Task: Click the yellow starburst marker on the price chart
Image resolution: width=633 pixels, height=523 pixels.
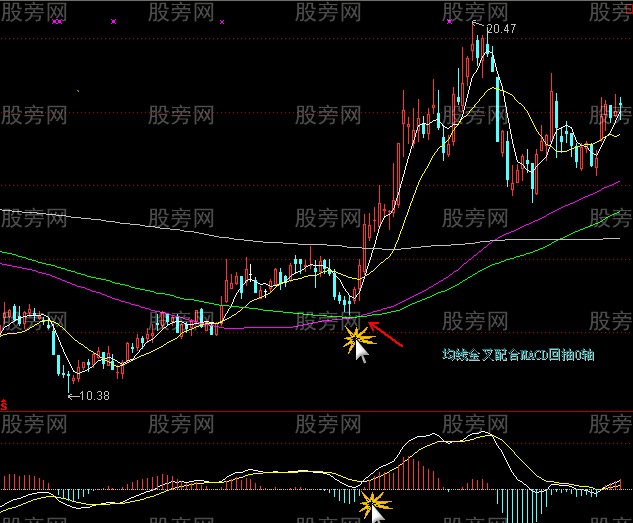Action: [354, 340]
